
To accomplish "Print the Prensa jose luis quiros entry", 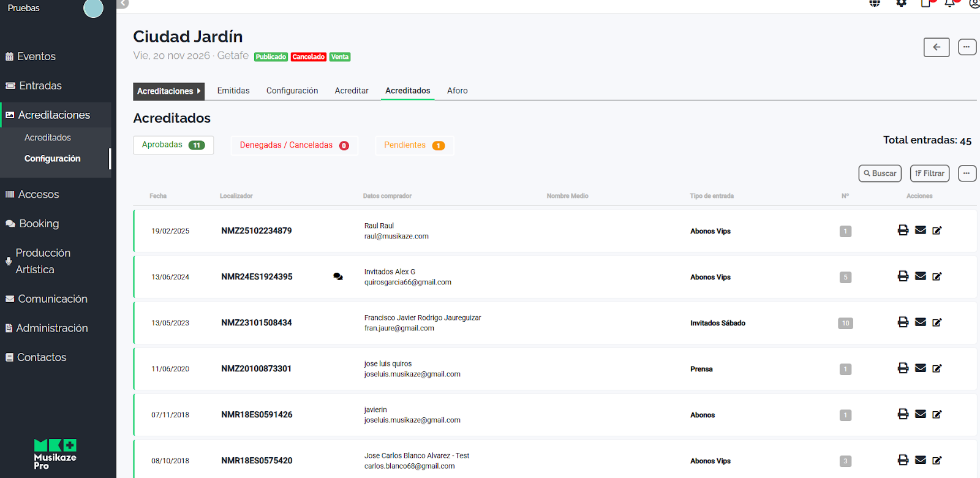I will [x=903, y=368].
